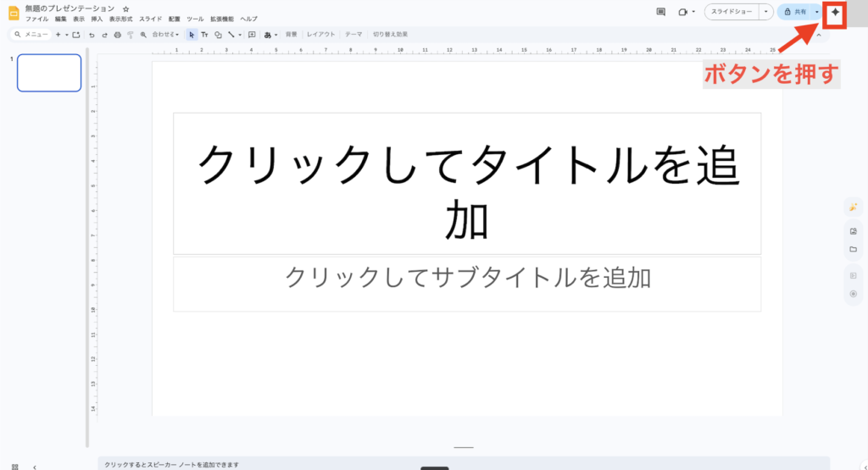
Task: Click the Gemini sparkle icon
Action: pos(835,13)
